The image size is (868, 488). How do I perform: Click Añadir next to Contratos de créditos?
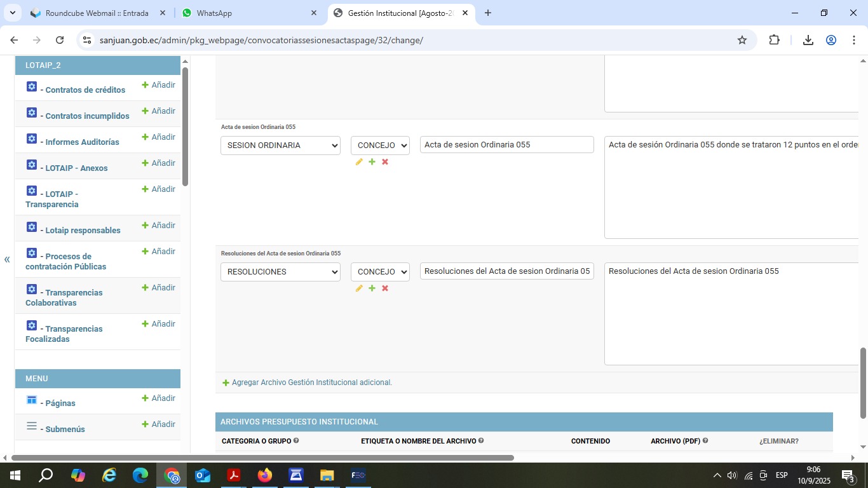[158, 85]
